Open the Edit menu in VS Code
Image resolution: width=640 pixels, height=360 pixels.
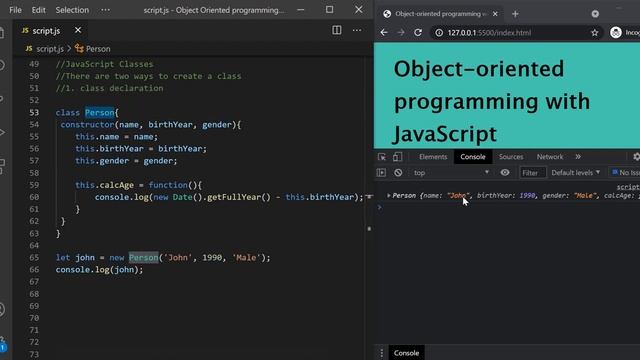(39, 10)
